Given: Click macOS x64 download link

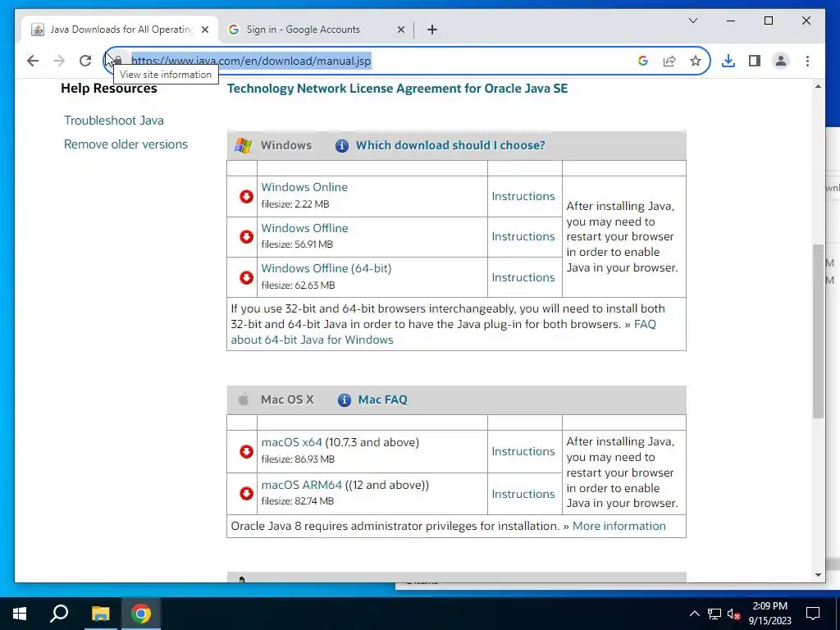Looking at the screenshot, I should 291,442.
